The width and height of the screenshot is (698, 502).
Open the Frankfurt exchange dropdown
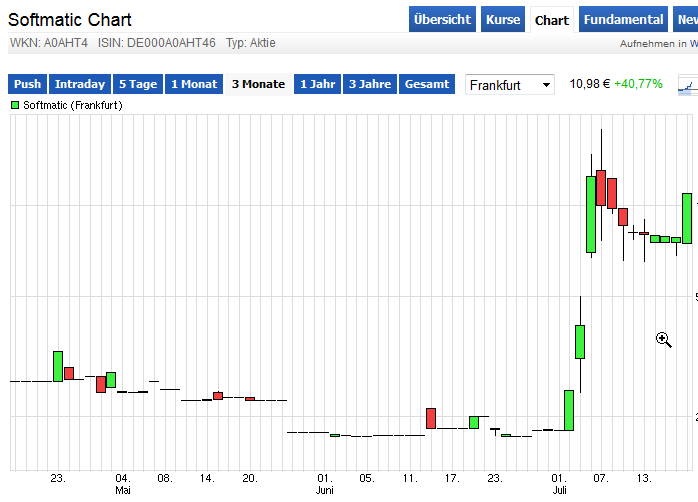(510, 85)
